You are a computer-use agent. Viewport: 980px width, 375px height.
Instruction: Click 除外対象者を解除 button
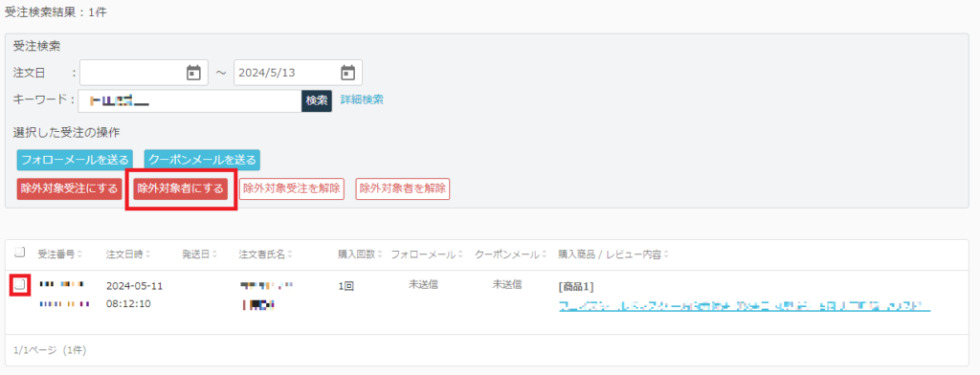point(403,188)
